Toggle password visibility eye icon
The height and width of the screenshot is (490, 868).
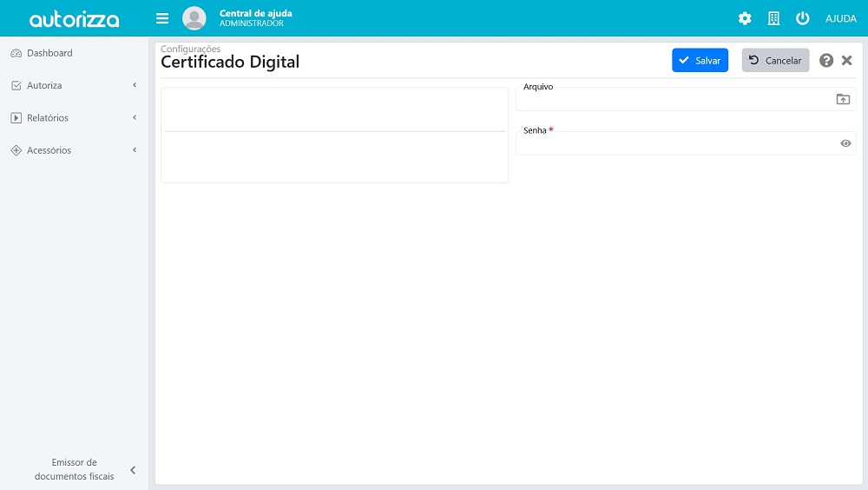(845, 143)
